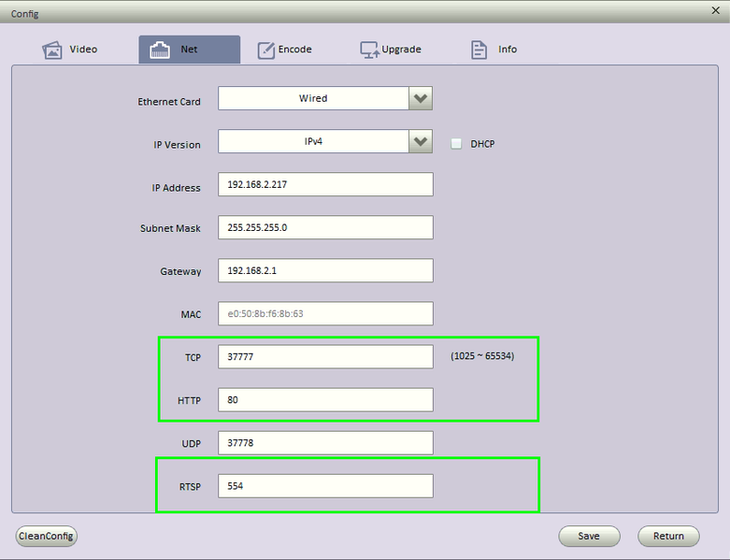The height and width of the screenshot is (560, 730).
Task: Close the Config window
Action: 716,10
